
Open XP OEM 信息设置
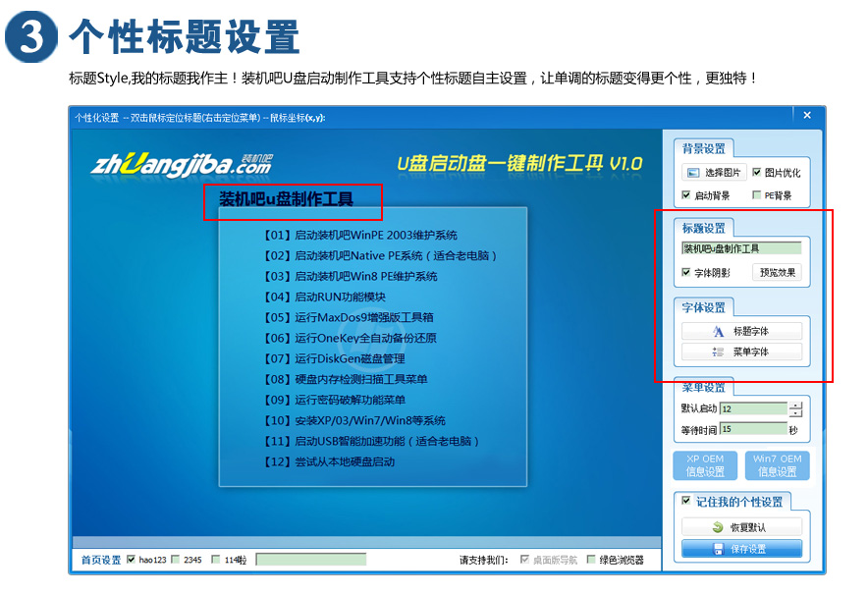(x=704, y=465)
